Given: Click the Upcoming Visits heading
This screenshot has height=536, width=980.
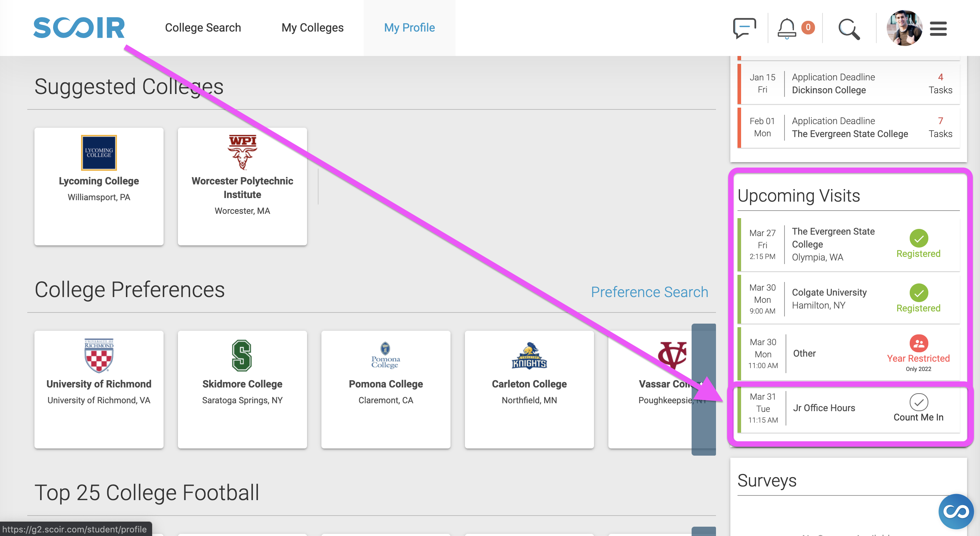Looking at the screenshot, I should [x=798, y=196].
